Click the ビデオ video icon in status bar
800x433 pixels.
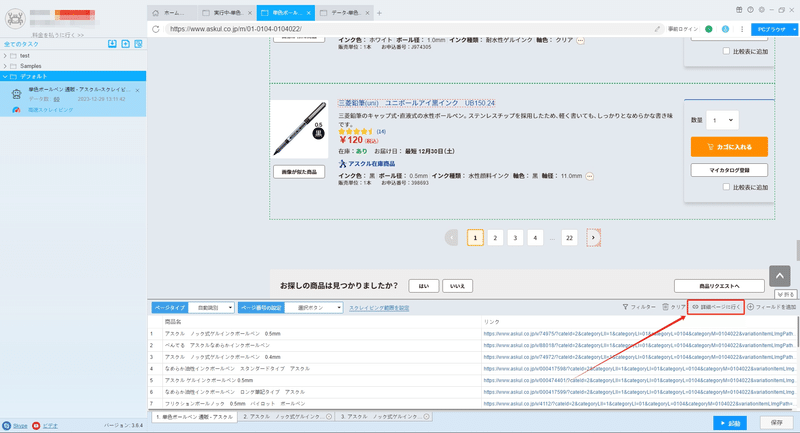[36, 425]
